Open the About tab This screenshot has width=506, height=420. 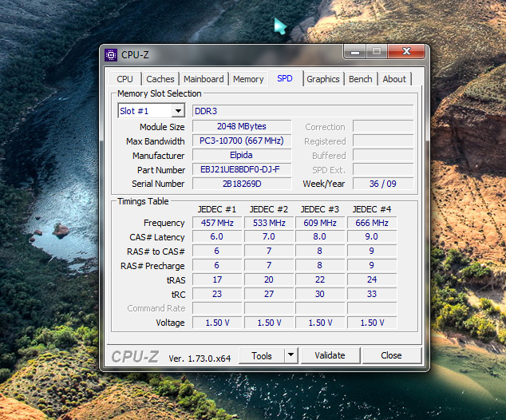coord(394,79)
